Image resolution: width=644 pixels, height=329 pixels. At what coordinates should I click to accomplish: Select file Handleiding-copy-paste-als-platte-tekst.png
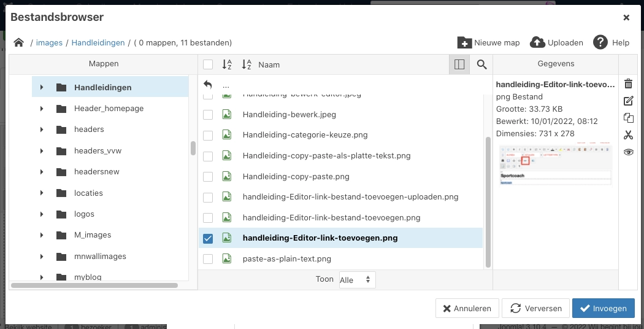(326, 156)
